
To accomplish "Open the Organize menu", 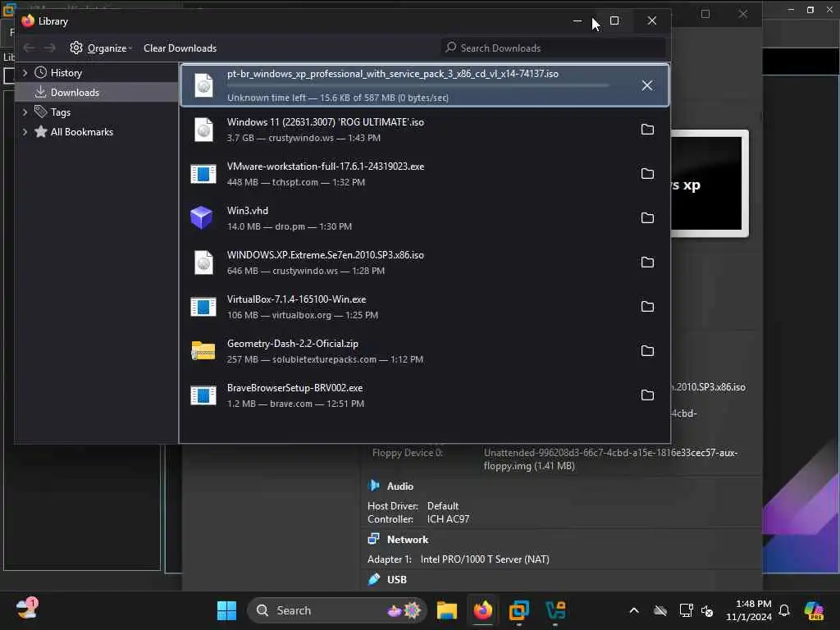I will pos(101,48).
